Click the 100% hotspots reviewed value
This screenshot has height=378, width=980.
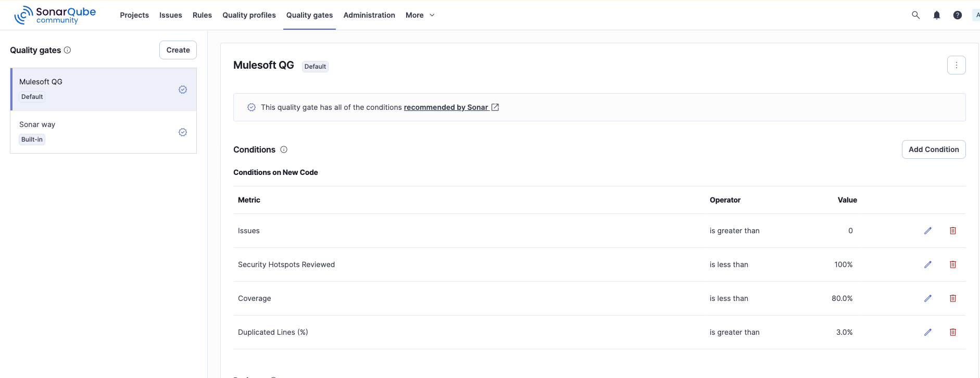pyautogui.click(x=844, y=264)
